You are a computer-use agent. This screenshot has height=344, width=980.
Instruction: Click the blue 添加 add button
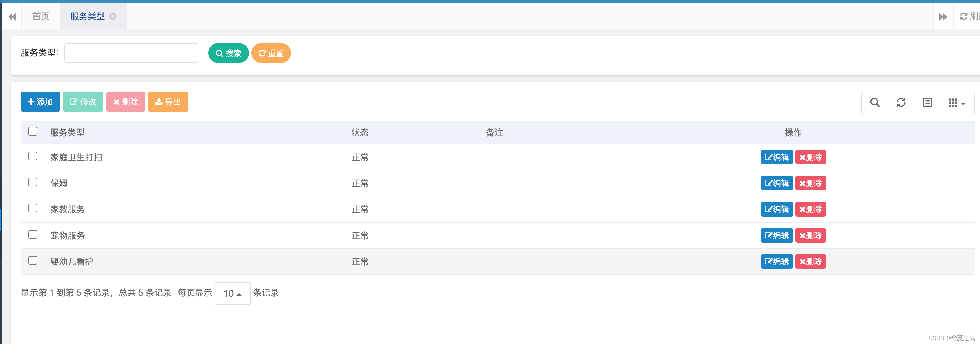[40, 102]
